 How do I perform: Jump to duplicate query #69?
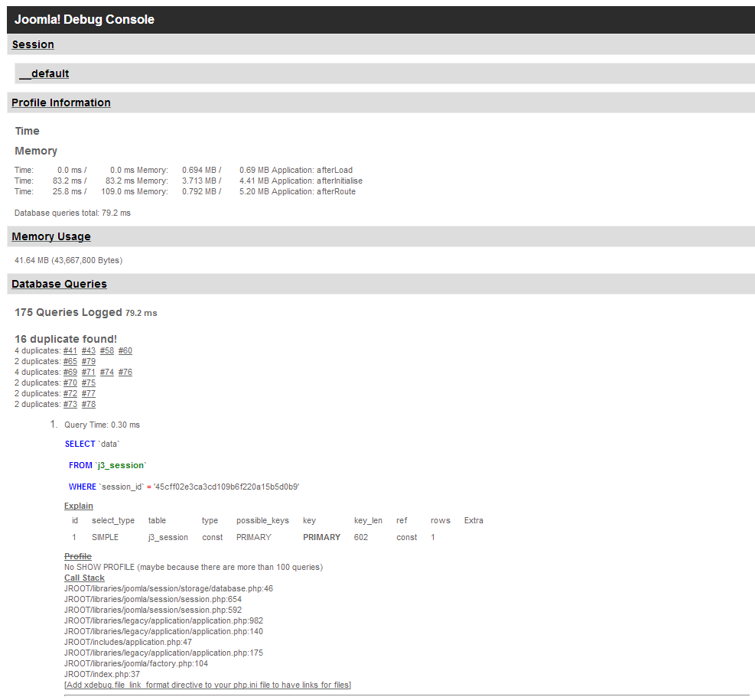coord(70,372)
